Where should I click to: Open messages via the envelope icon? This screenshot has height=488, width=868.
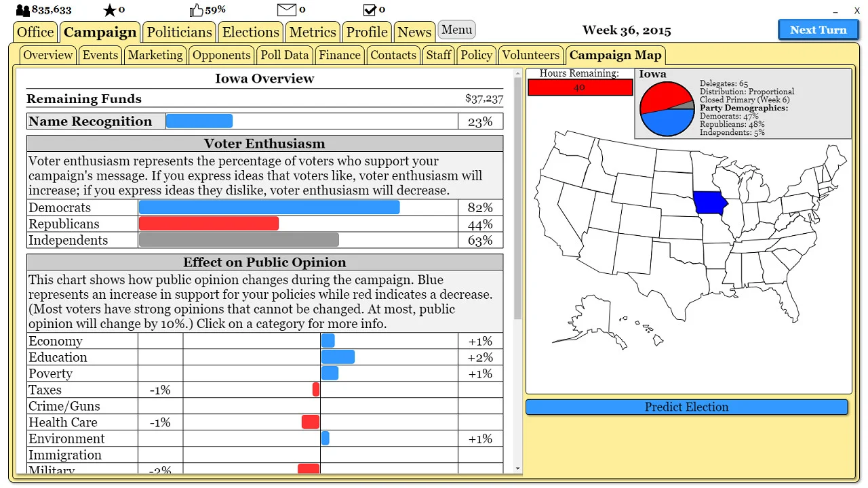pos(286,9)
